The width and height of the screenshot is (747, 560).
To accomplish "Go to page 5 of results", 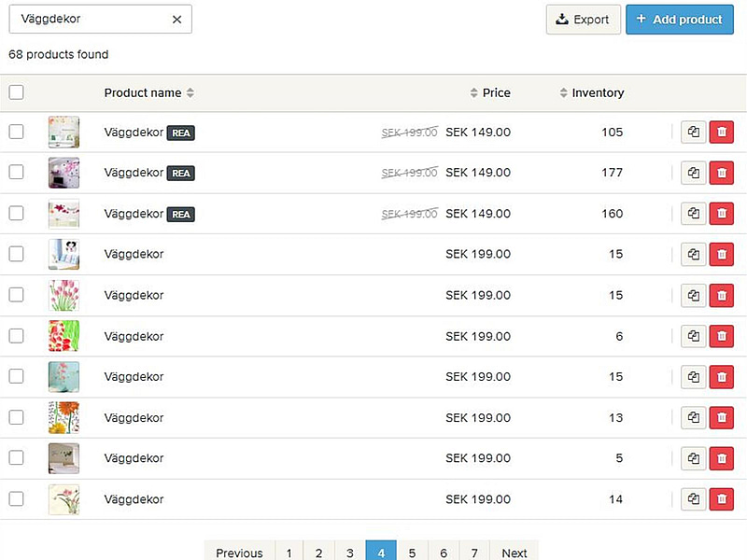I will pos(412,553).
